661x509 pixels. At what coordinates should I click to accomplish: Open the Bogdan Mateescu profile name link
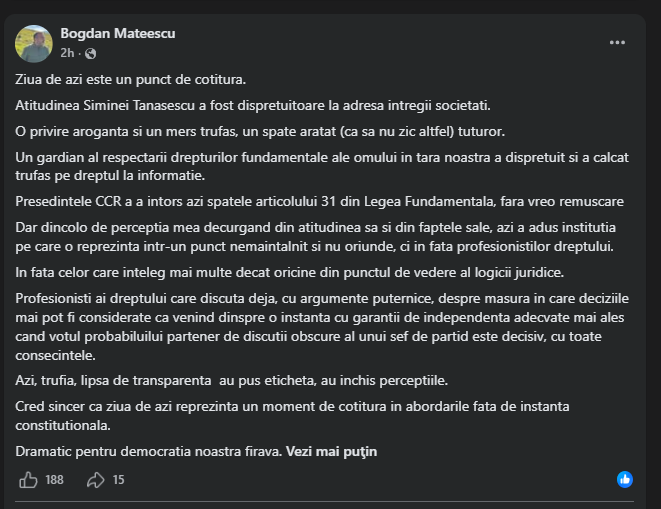(118, 33)
